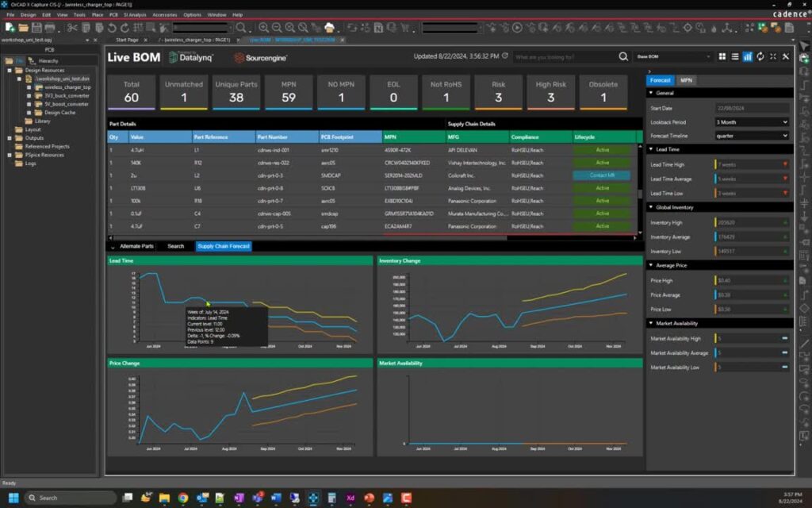Screen dimensions: 812x508
Task: Switch to the Start Page tab
Action: [x=127, y=40]
